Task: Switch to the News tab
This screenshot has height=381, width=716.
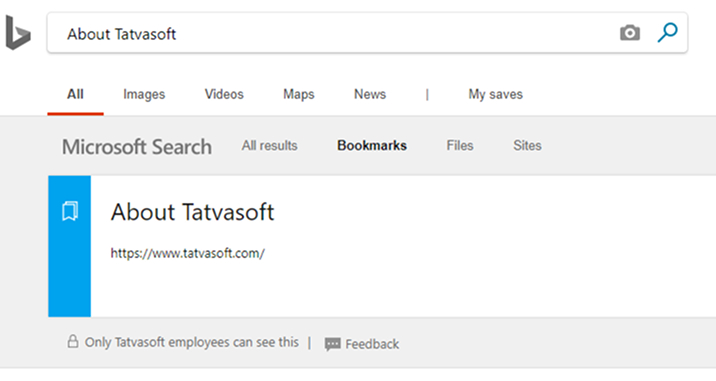Action: [370, 94]
